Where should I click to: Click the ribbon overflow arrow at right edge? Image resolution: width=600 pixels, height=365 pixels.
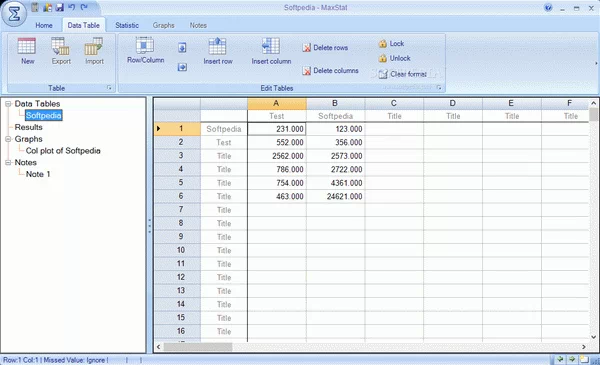click(x=596, y=63)
